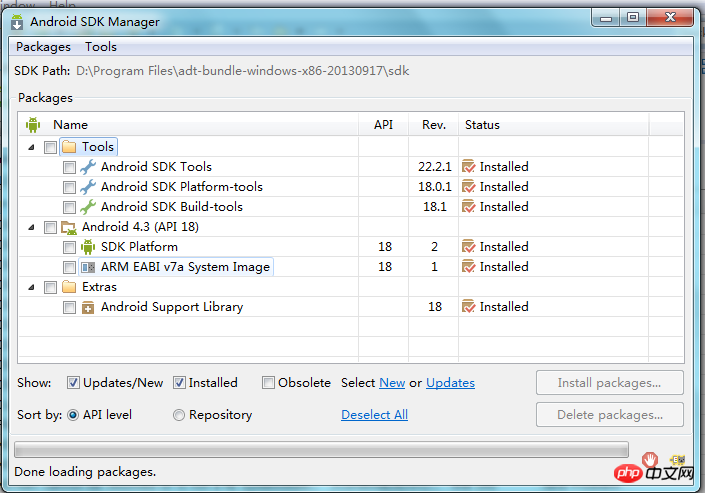Click the loading progress bar
The image size is (705, 493).
(x=321, y=450)
